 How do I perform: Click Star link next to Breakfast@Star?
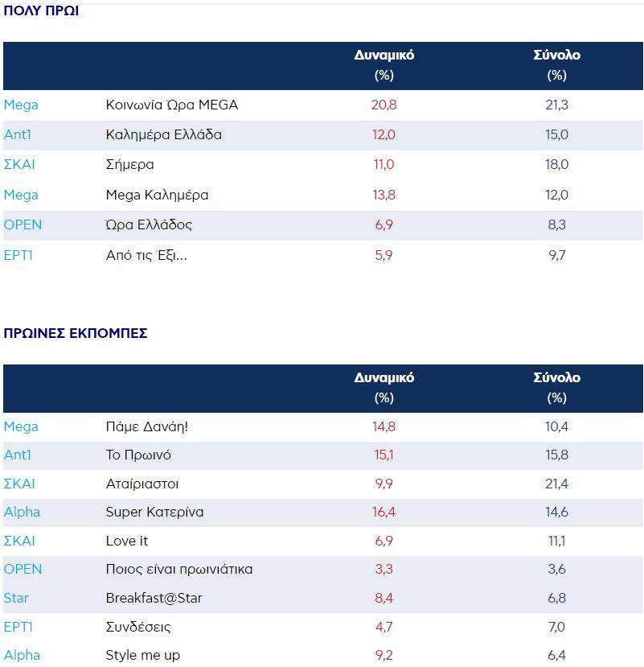click(x=17, y=598)
